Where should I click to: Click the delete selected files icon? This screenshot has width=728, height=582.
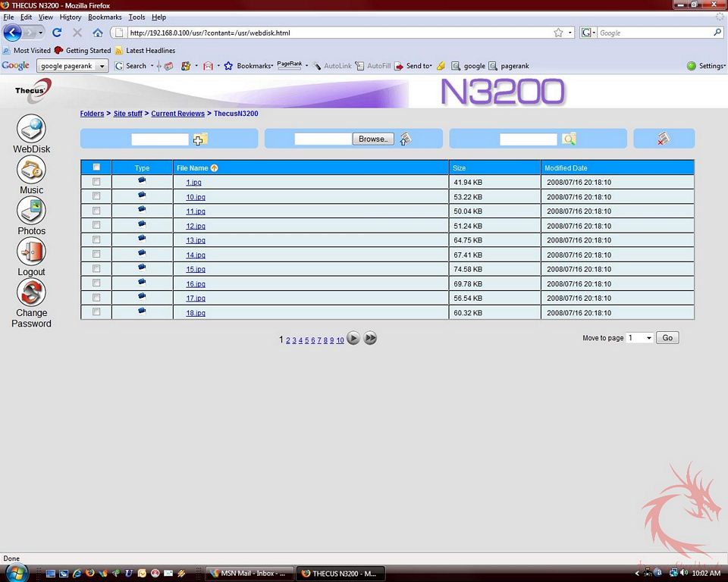664,139
